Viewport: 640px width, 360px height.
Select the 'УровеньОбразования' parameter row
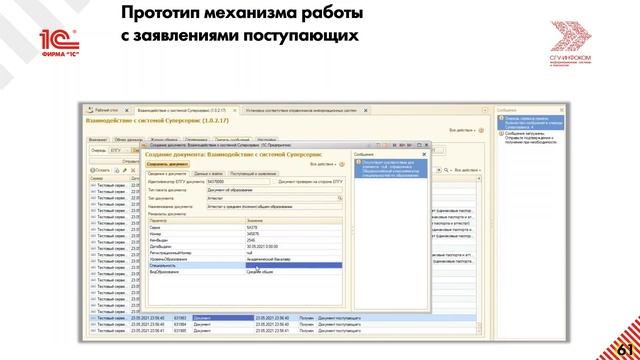coord(245,259)
